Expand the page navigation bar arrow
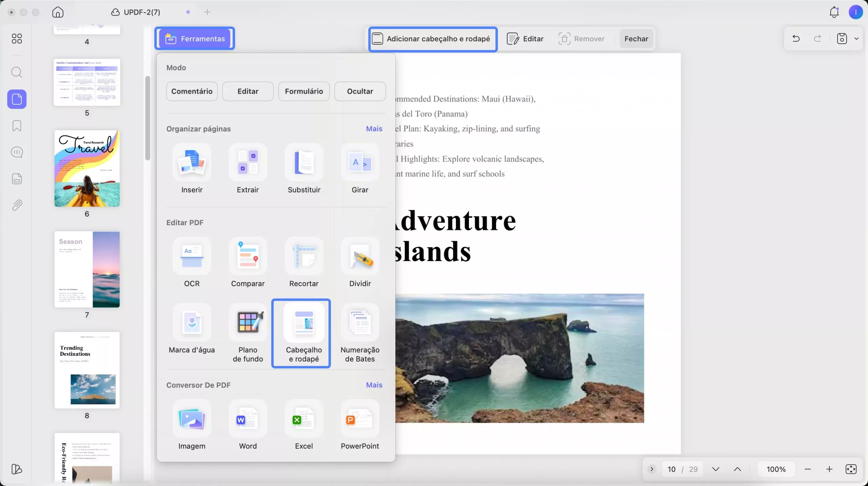 click(x=651, y=469)
